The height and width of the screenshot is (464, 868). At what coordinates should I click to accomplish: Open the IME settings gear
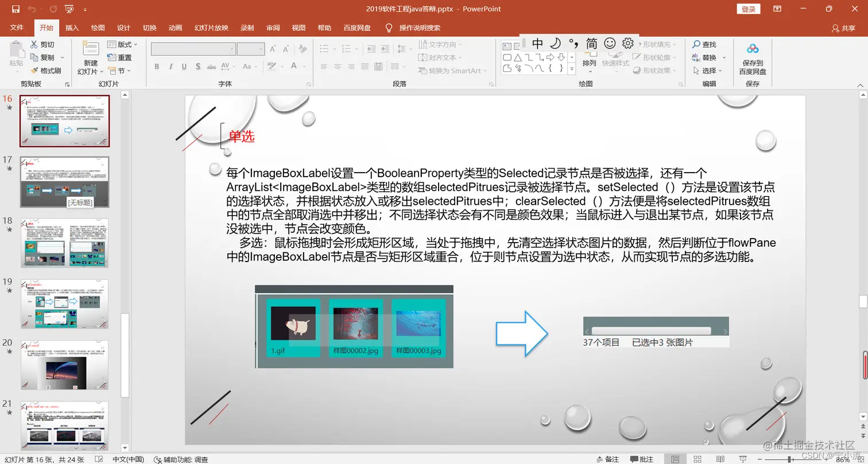[628, 43]
